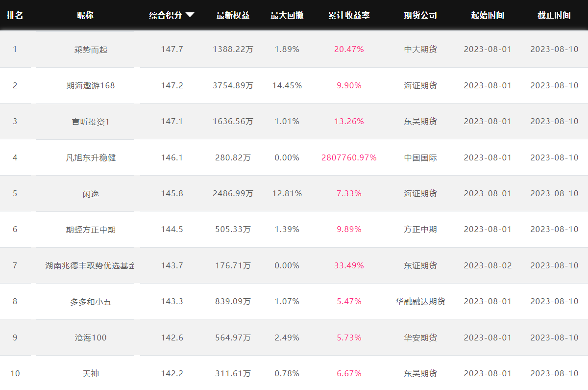Viewport: 588px width, 390px height.
Task: Click the 起始时间 column header
Action: (x=488, y=15)
